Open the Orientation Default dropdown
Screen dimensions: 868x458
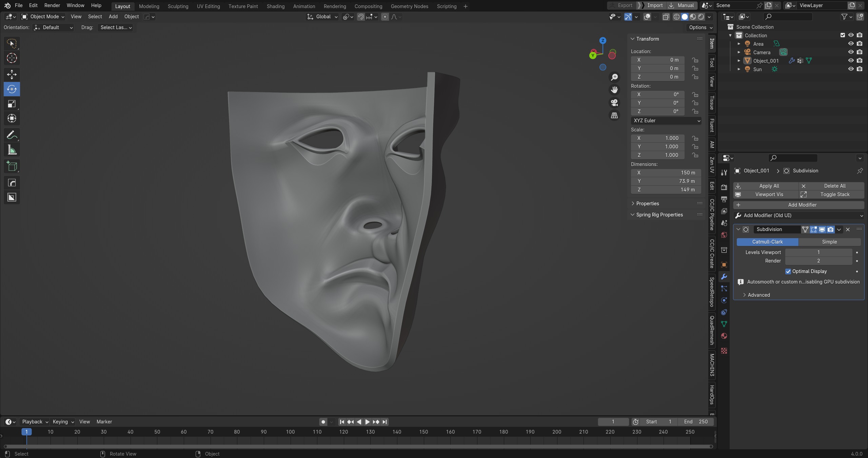tap(54, 27)
